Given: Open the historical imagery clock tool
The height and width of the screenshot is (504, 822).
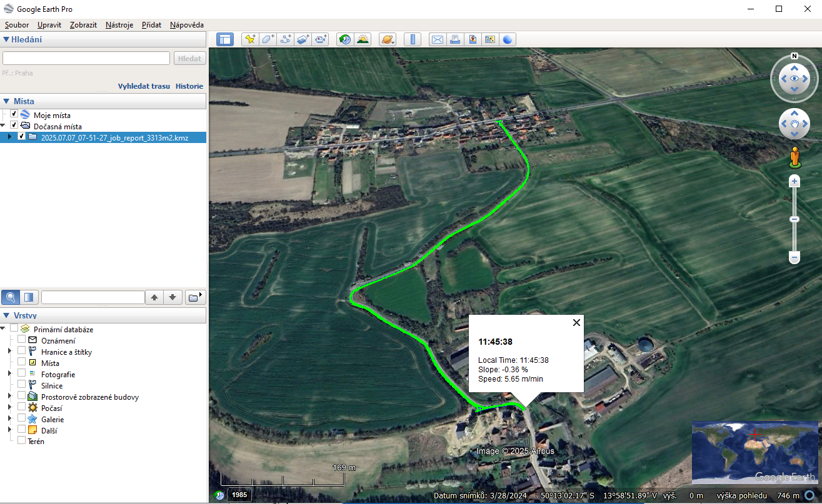Looking at the screenshot, I should point(345,39).
